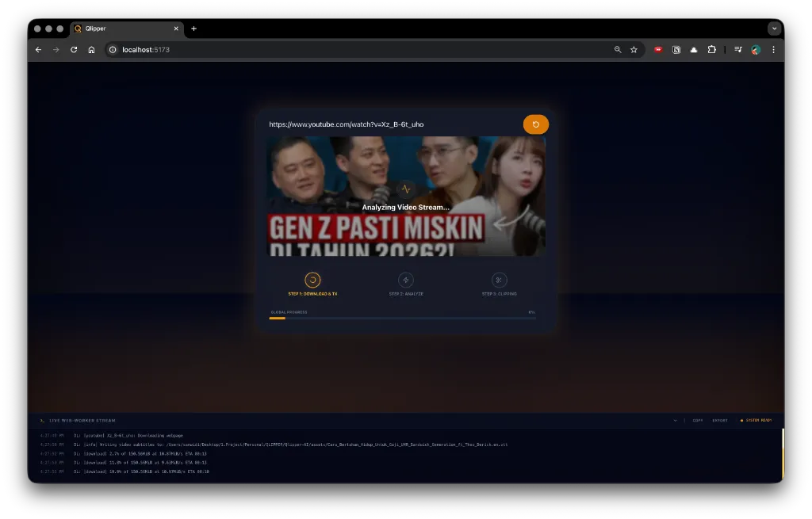Open a new browser tab
812x519 pixels.
click(x=193, y=29)
